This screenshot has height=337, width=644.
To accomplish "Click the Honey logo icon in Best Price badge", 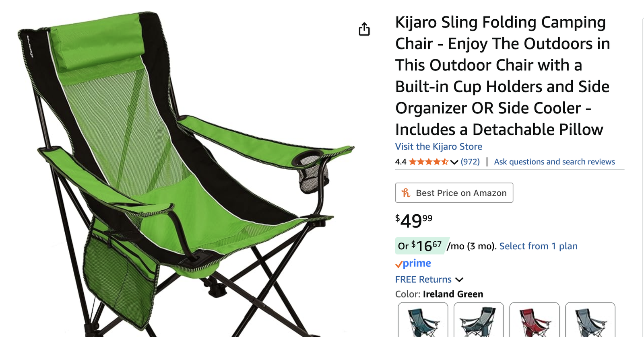I will [406, 193].
